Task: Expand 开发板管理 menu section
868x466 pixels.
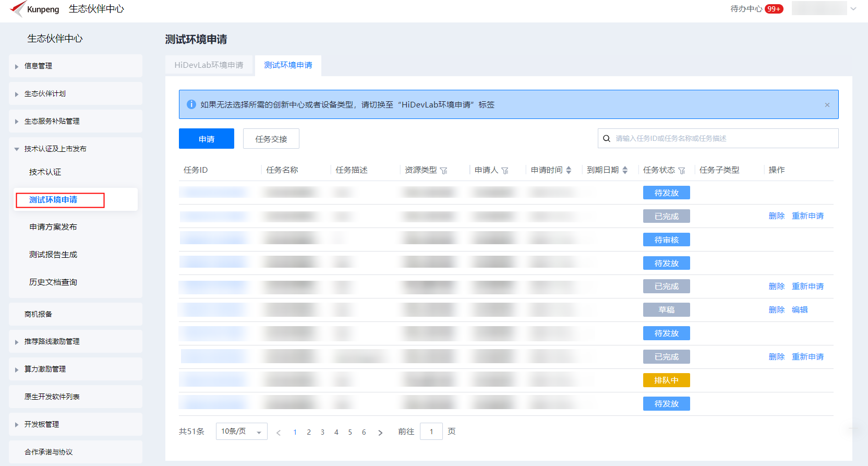Action: (x=76, y=424)
